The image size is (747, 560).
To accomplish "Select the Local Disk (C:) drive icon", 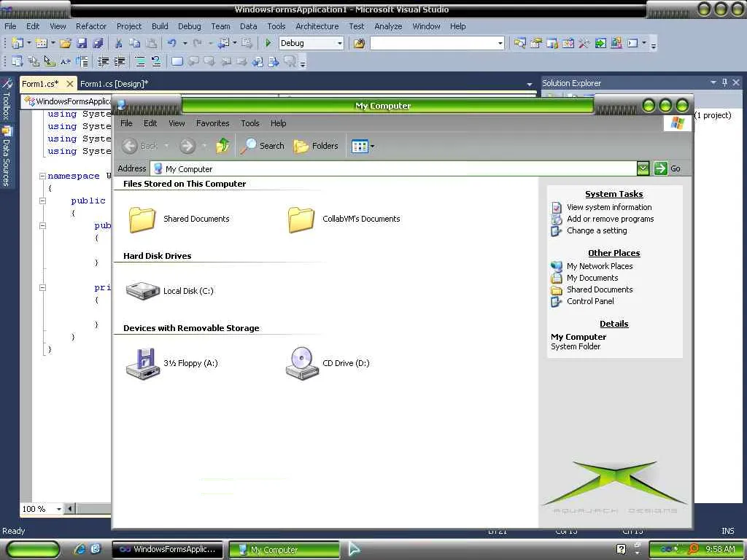I will click(142, 290).
